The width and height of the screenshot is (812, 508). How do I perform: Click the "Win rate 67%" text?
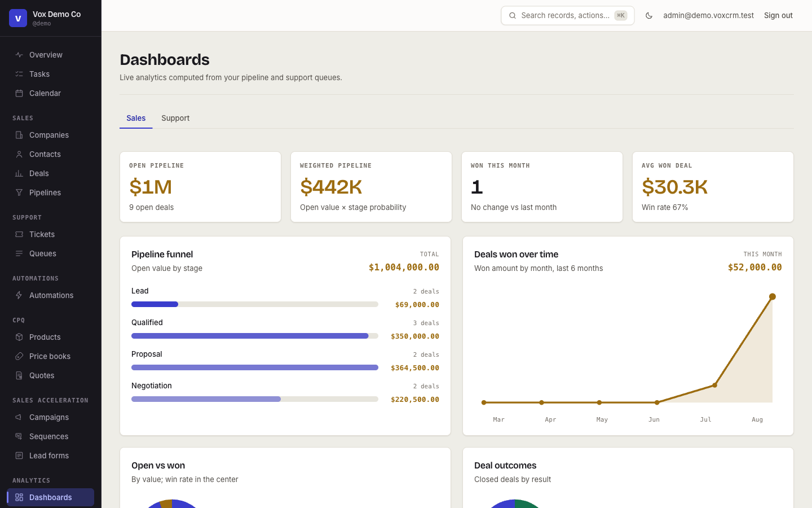pyautogui.click(x=665, y=207)
